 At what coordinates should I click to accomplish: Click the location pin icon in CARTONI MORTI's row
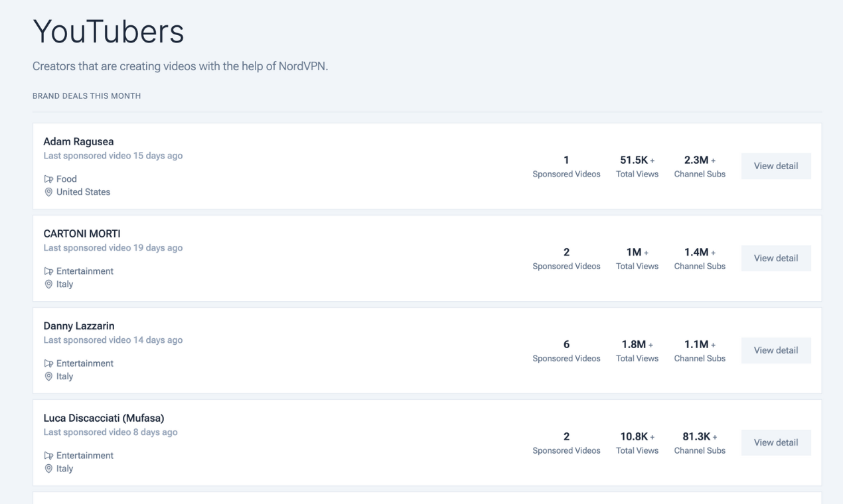pyautogui.click(x=48, y=284)
